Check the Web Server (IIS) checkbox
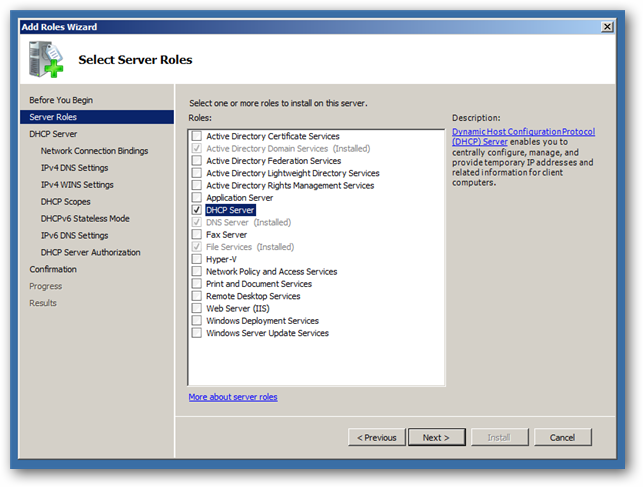Viewport: 643px width, 487px height. click(197, 308)
